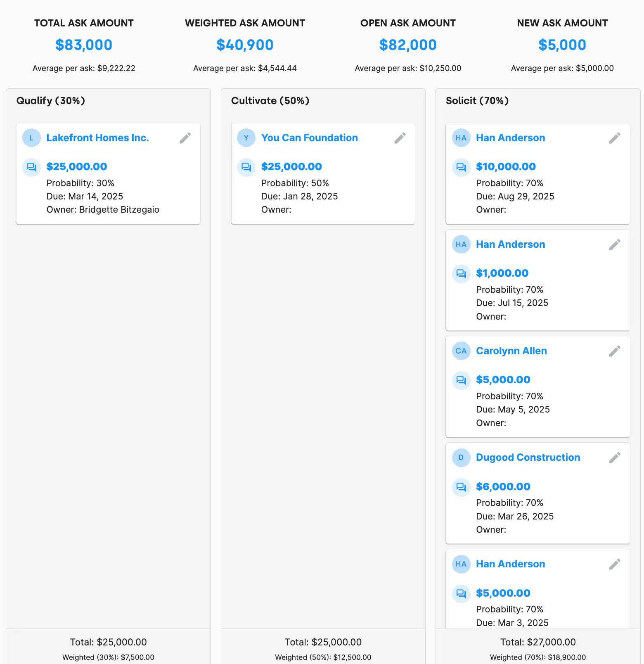
Task: Click the CA avatar for Carolynn Allen
Action: (461, 351)
